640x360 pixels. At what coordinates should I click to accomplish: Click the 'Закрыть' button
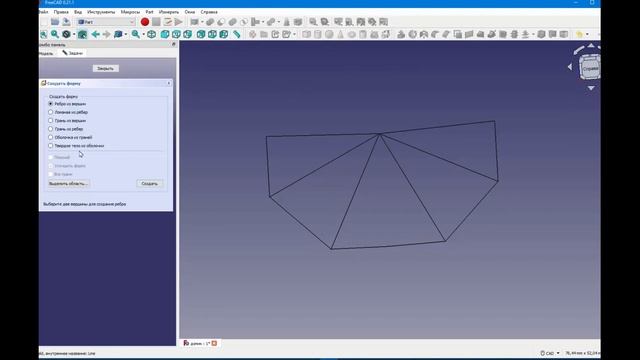[x=105, y=68]
